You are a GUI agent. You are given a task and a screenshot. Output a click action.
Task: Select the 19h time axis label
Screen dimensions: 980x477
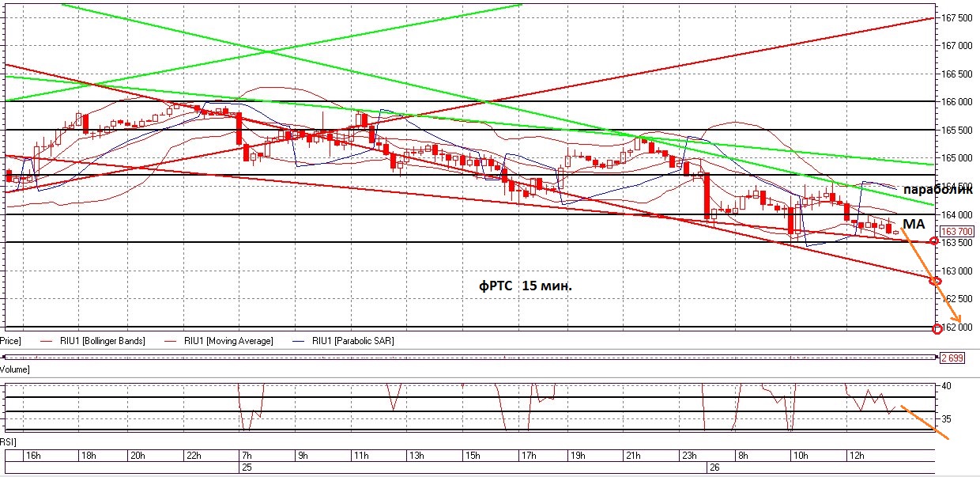[577, 456]
